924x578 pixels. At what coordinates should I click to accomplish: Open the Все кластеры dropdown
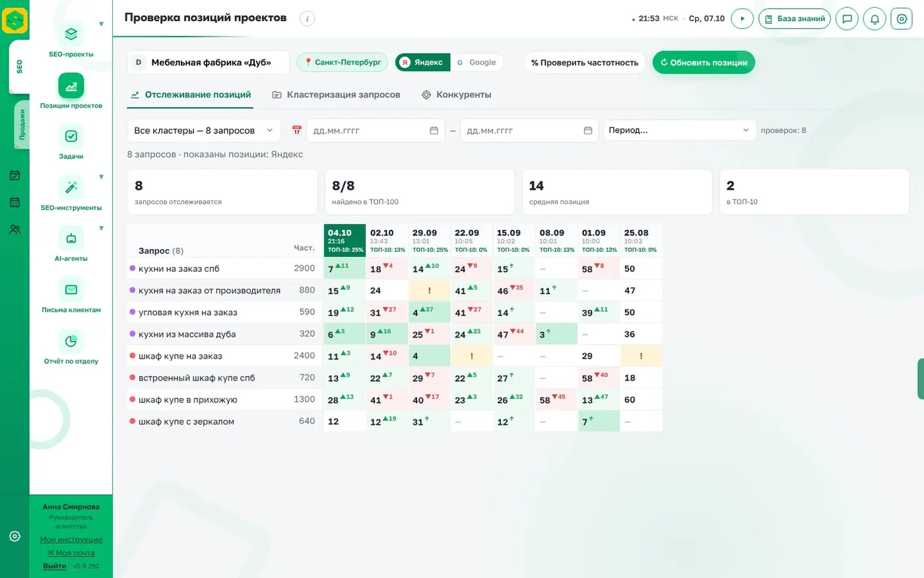coord(203,130)
